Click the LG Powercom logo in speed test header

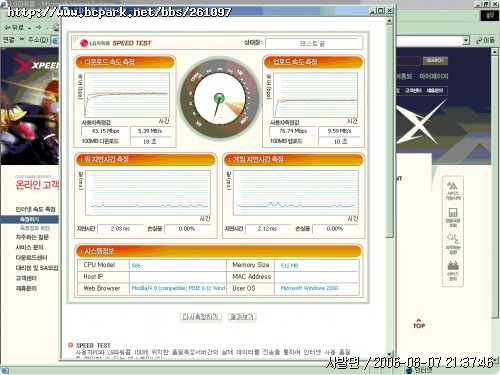click(95, 43)
